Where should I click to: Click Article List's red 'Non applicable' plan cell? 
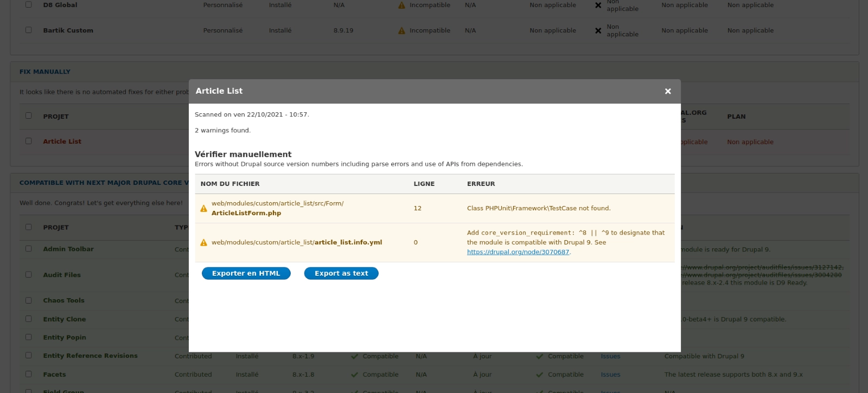click(x=750, y=142)
